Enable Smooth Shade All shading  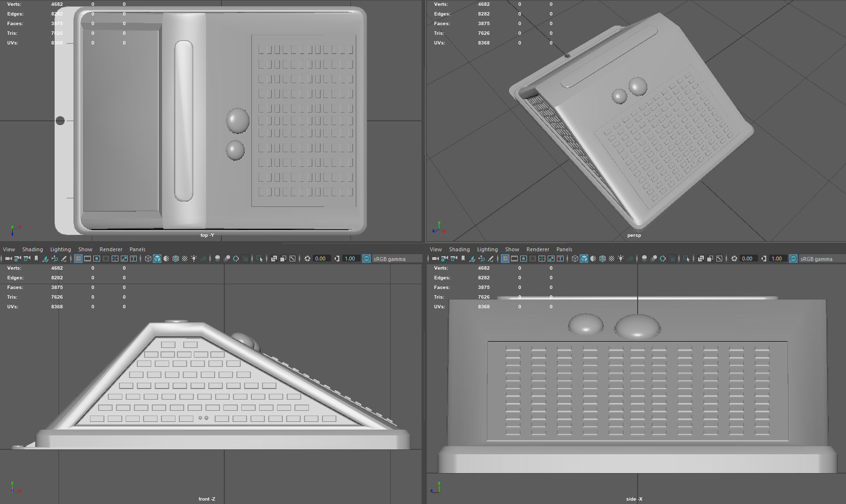(156, 259)
